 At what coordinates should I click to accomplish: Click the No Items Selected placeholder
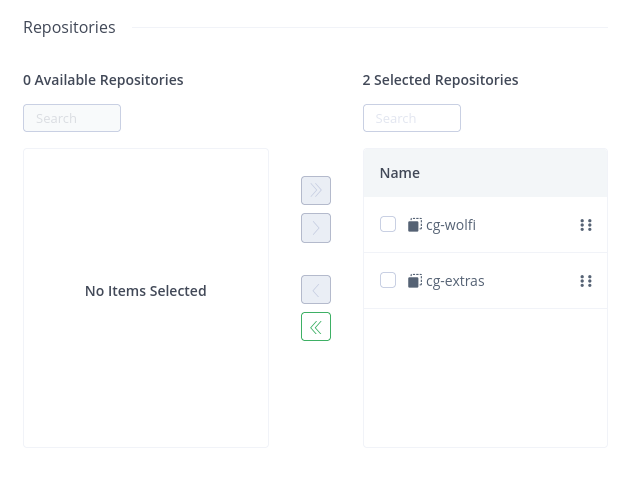click(x=146, y=291)
